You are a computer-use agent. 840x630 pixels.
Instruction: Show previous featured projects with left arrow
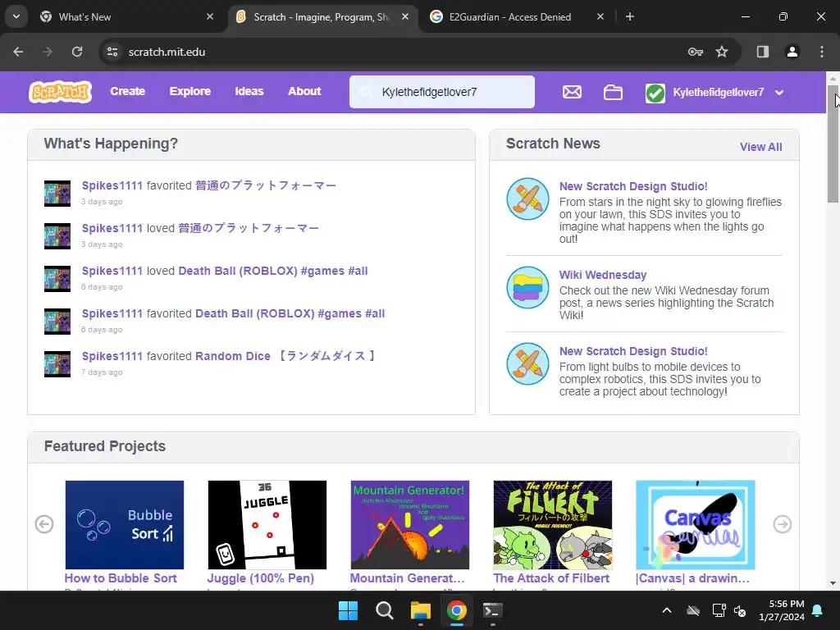[44, 524]
